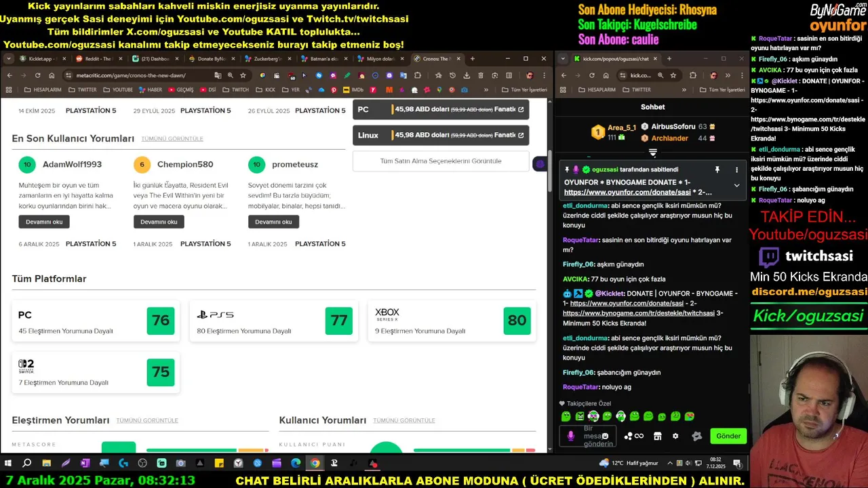
Task: Reload the Kick chat popout window
Action: 591,75
